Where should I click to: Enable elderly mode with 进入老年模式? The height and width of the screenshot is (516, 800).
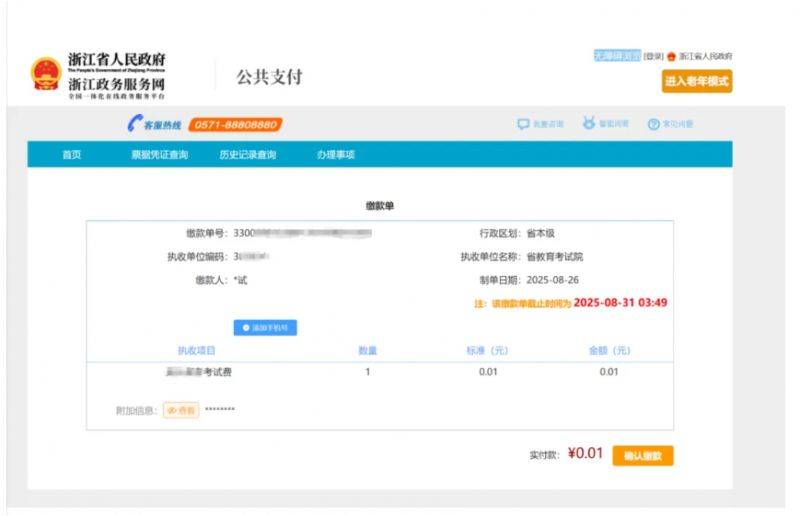tap(696, 81)
